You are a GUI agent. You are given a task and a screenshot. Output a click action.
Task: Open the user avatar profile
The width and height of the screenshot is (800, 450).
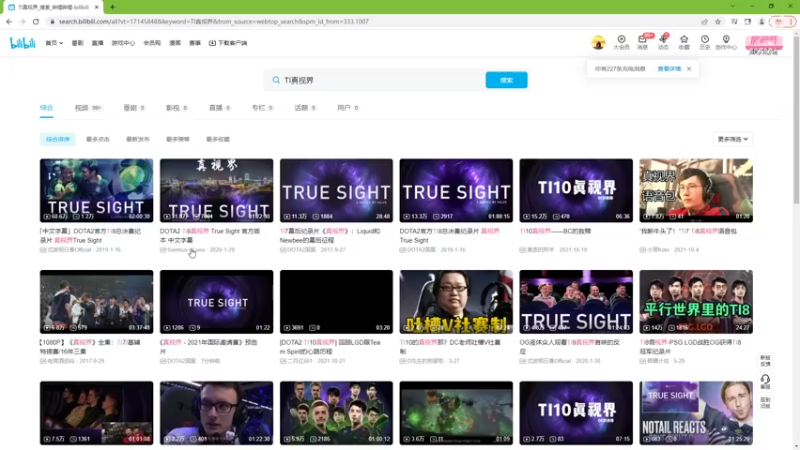coord(598,43)
